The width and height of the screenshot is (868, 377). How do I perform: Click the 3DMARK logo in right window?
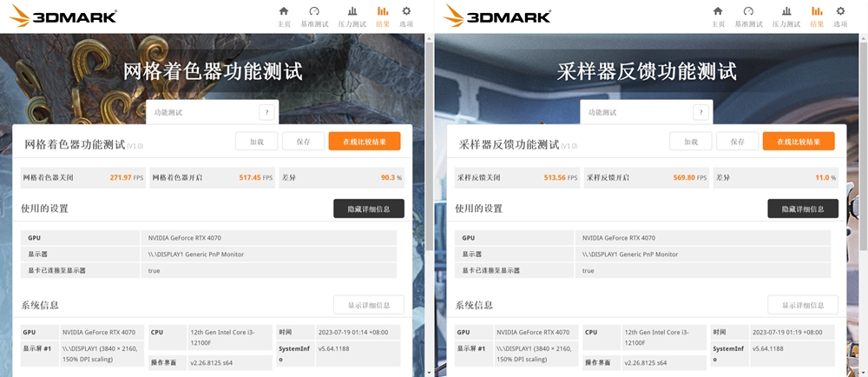coord(497,16)
